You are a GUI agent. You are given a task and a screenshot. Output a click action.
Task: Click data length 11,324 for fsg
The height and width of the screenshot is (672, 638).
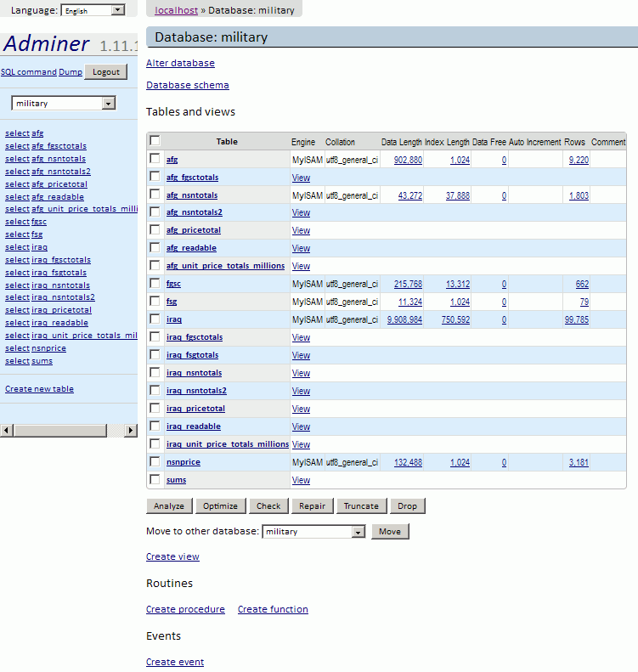pyautogui.click(x=410, y=302)
